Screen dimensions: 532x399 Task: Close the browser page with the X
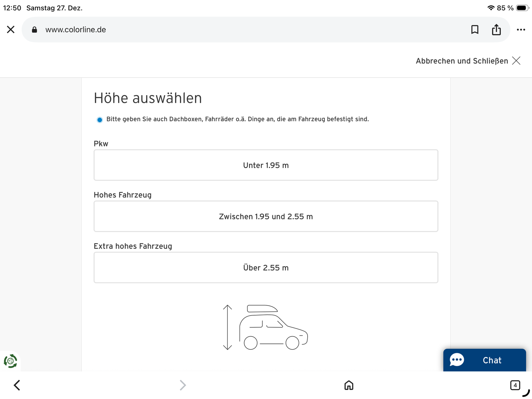(11, 30)
